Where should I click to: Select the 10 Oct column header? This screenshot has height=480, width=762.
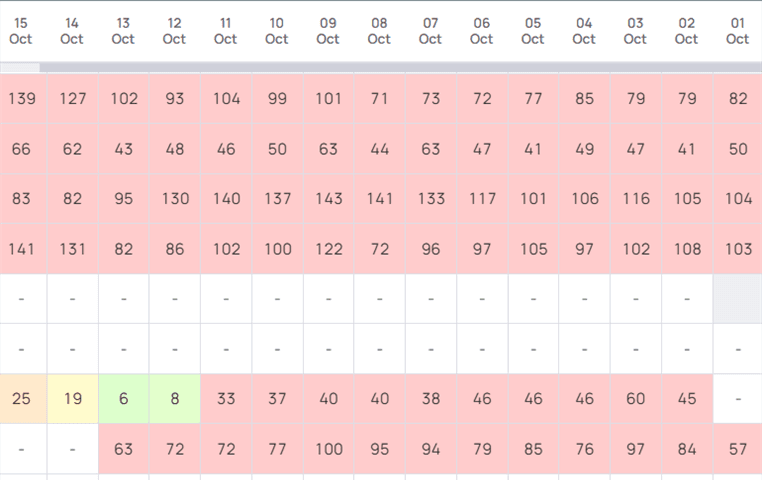tap(277, 31)
